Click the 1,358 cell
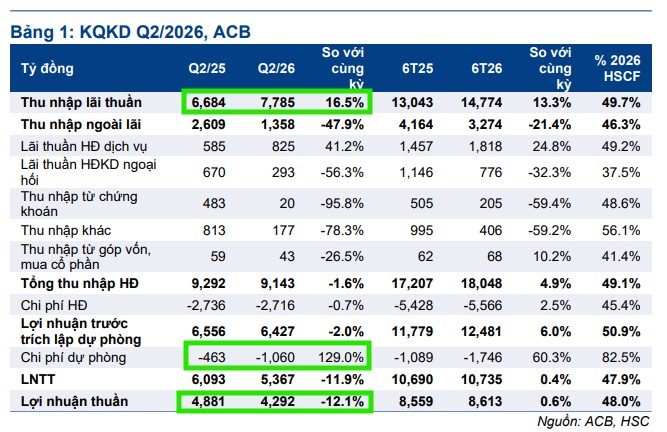This screenshot has height=432, width=667. (x=278, y=125)
